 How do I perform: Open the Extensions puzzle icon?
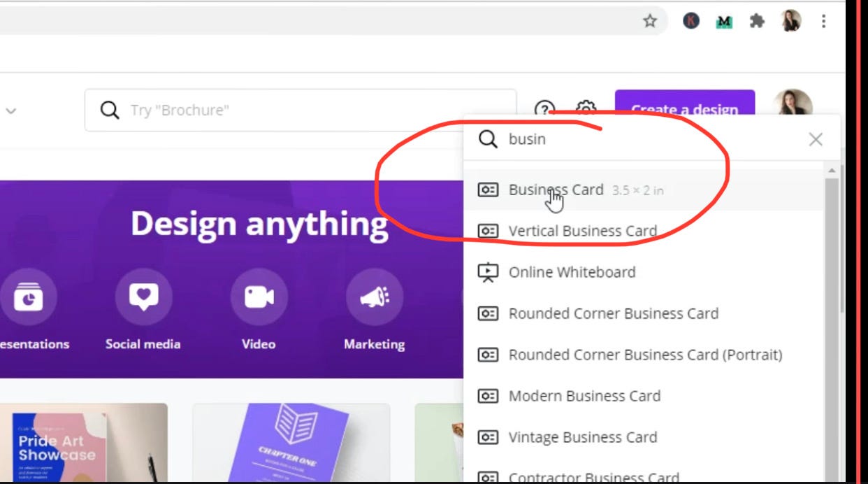pyautogui.click(x=757, y=21)
